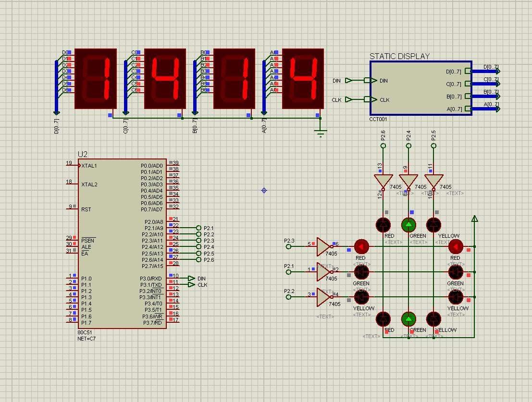Screen dimensions: 532x402
Task: Click the CLK output terminal at P3.1/TXD
Action: point(191,284)
